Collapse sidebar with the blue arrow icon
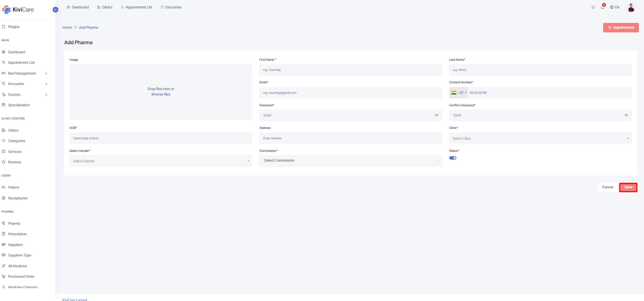The image size is (644, 301). (x=56, y=10)
